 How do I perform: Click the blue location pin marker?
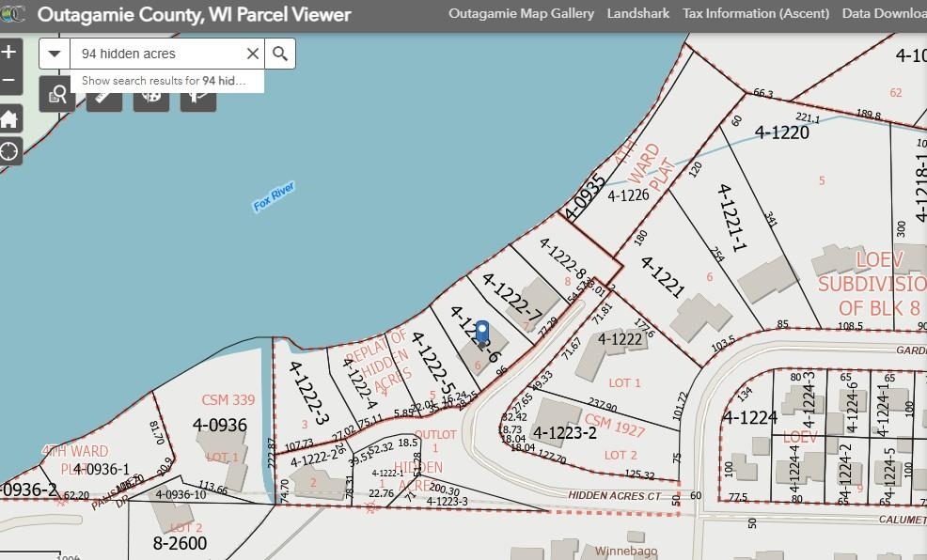tap(482, 332)
